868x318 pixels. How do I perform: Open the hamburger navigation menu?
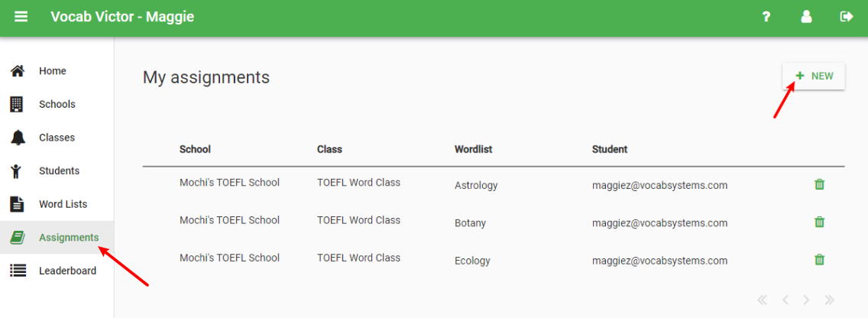click(x=21, y=17)
